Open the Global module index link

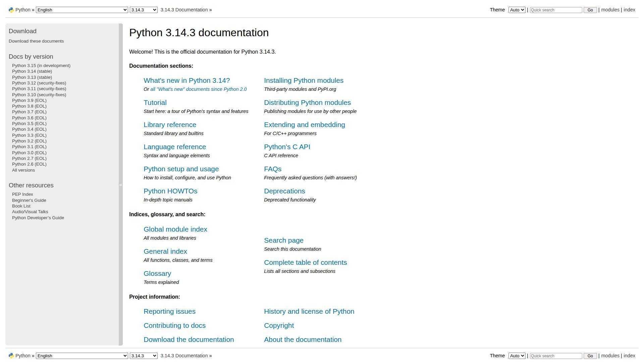point(175,229)
